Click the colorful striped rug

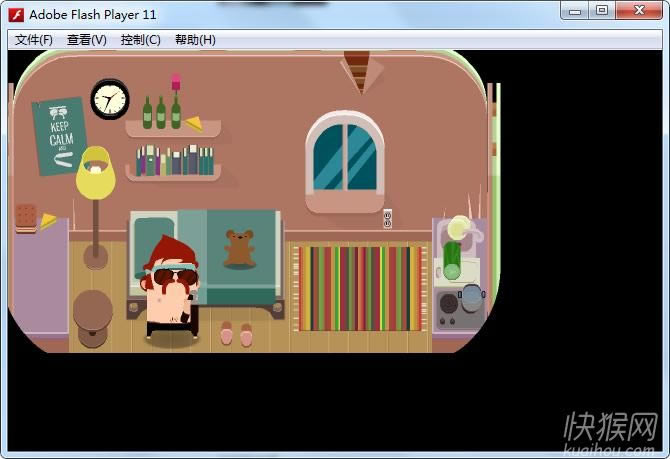359,289
